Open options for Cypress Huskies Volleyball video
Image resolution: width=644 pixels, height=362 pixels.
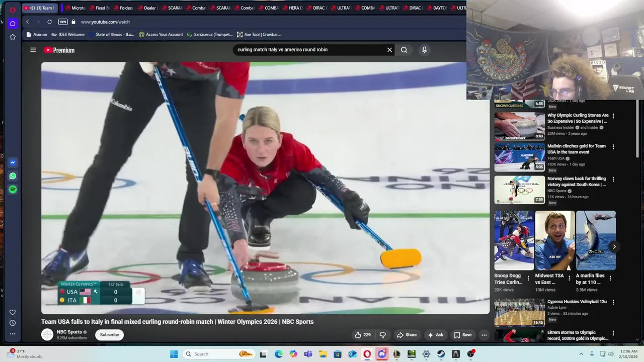[x=613, y=302]
